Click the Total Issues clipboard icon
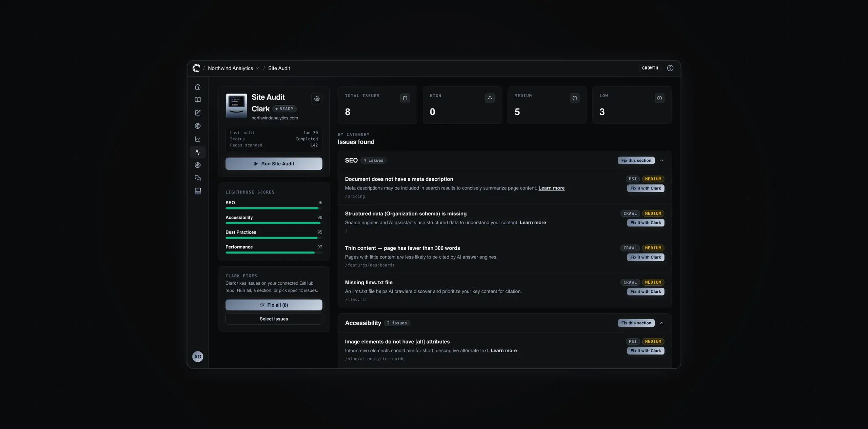Viewport: 868px width, 429px height. tap(405, 98)
